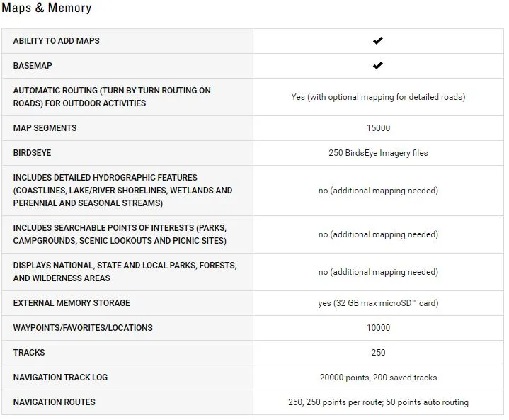Click the Displays National, State parks label
This screenshot has width=509, height=420.
click(125, 271)
